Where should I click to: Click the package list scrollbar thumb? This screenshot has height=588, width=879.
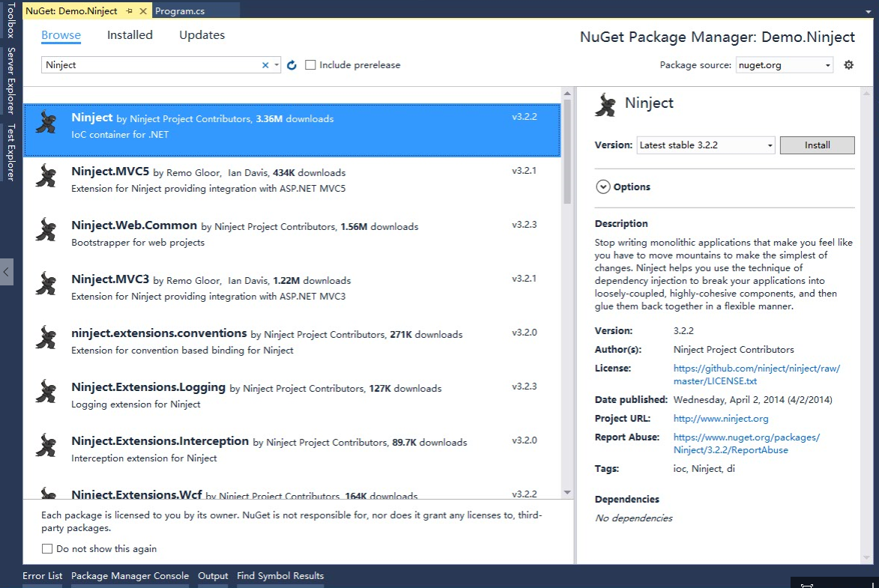coord(567,151)
